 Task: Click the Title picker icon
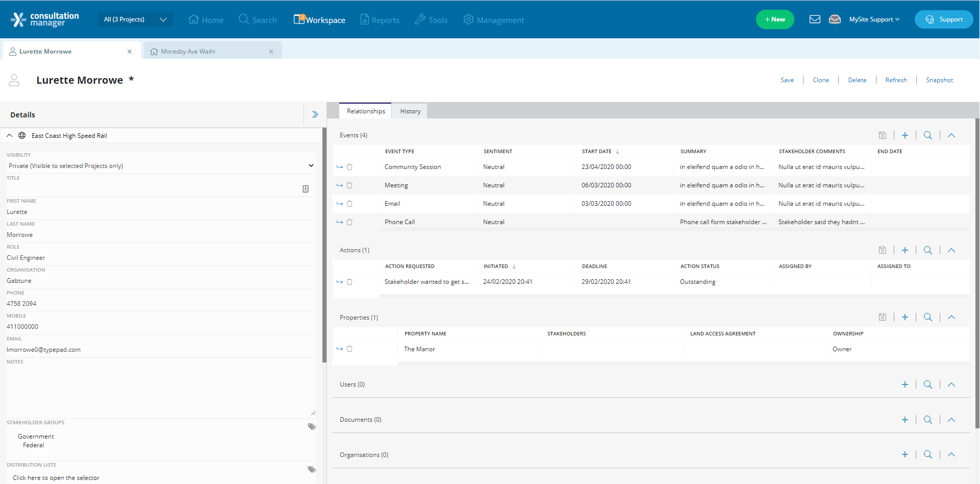[306, 189]
